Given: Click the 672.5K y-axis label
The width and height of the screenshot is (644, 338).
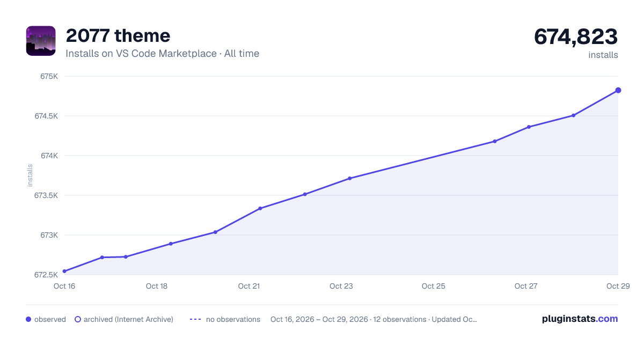Looking at the screenshot, I should click(46, 275).
